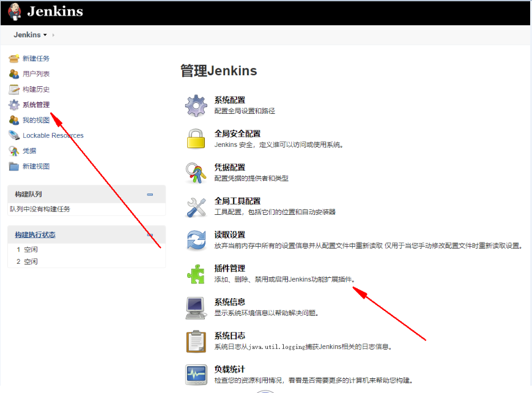Open 读取设置

tap(230, 234)
